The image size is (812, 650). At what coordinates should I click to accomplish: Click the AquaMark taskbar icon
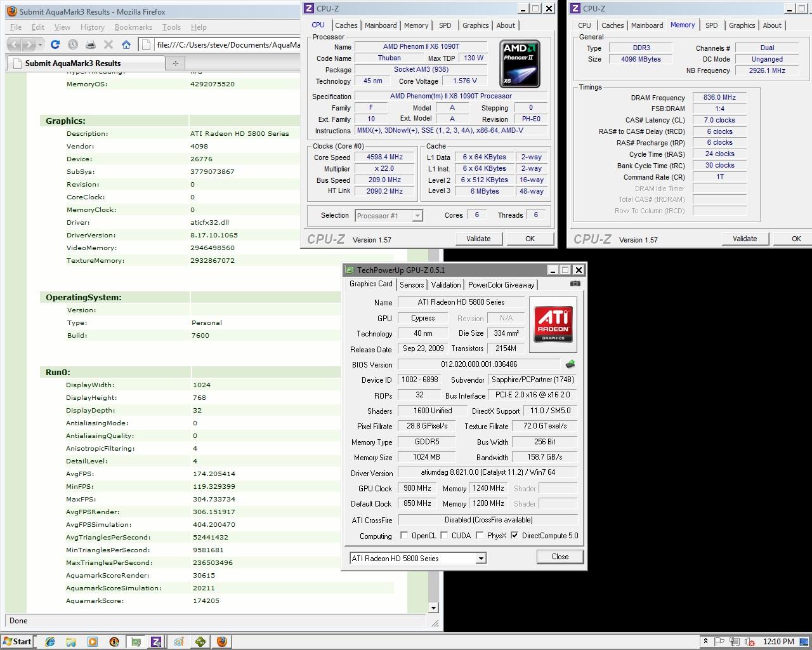[x=200, y=642]
